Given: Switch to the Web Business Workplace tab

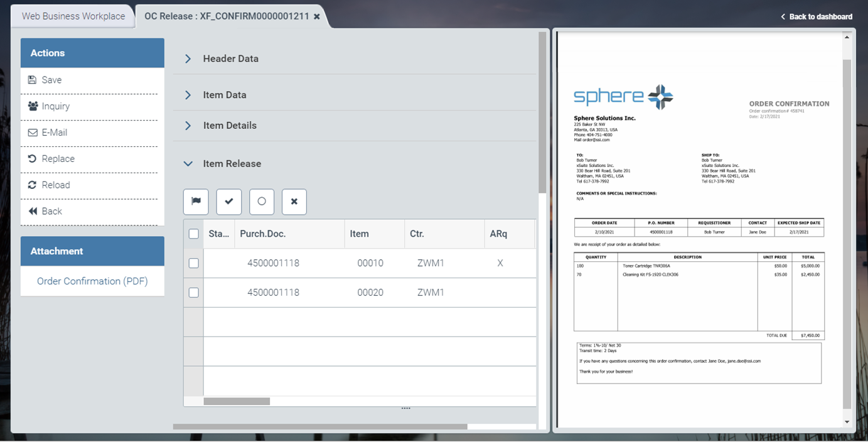Looking at the screenshot, I should point(73,16).
